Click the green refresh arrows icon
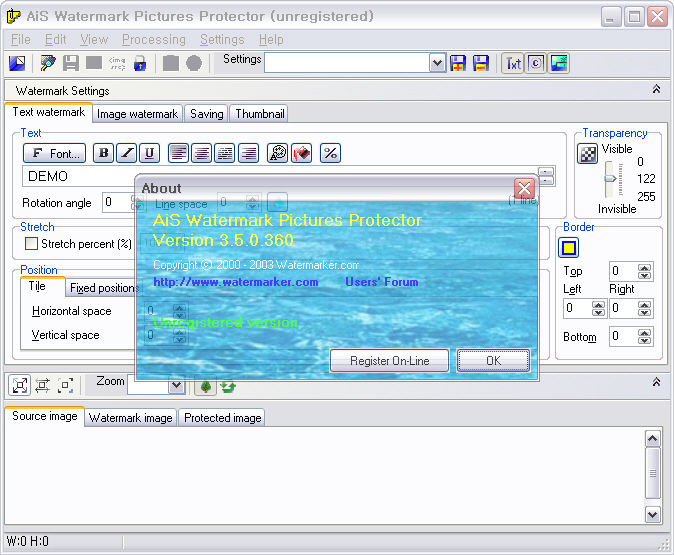This screenshot has width=674, height=555. coord(228,386)
